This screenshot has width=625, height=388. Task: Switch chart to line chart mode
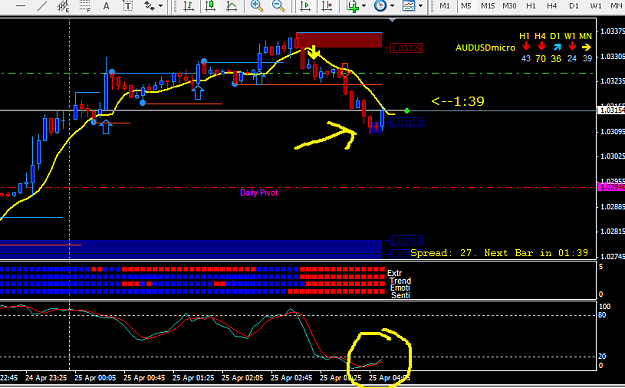pyautogui.click(x=232, y=6)
